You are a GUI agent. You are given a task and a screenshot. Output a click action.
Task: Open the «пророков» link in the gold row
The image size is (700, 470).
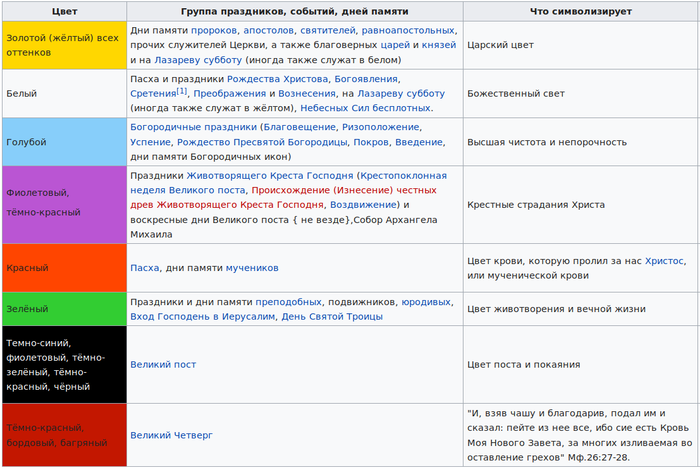214,31
